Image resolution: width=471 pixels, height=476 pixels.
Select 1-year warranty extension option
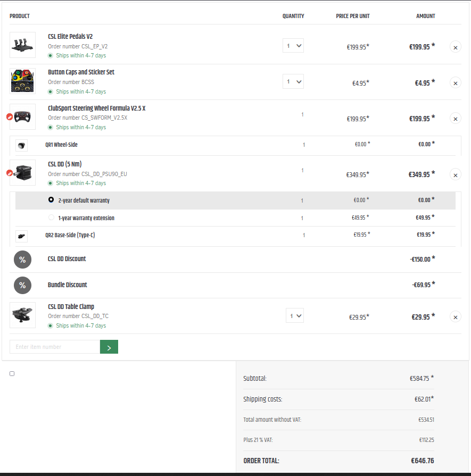tap(51, 218)
